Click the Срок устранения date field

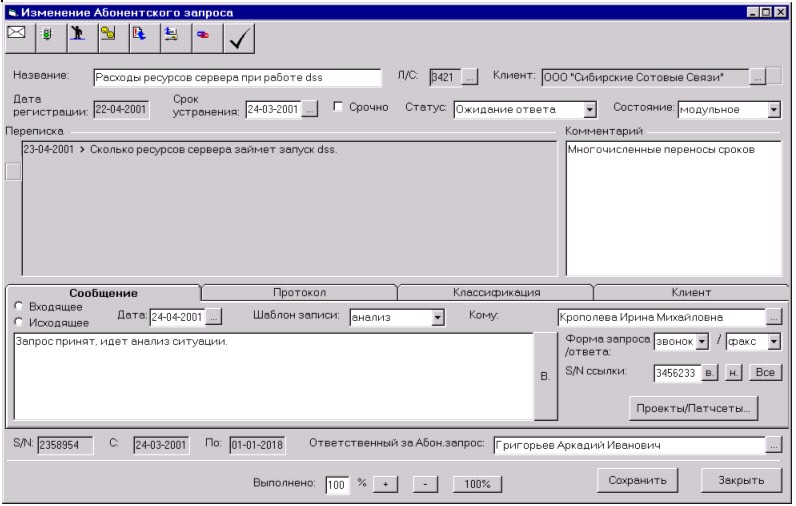273,109
